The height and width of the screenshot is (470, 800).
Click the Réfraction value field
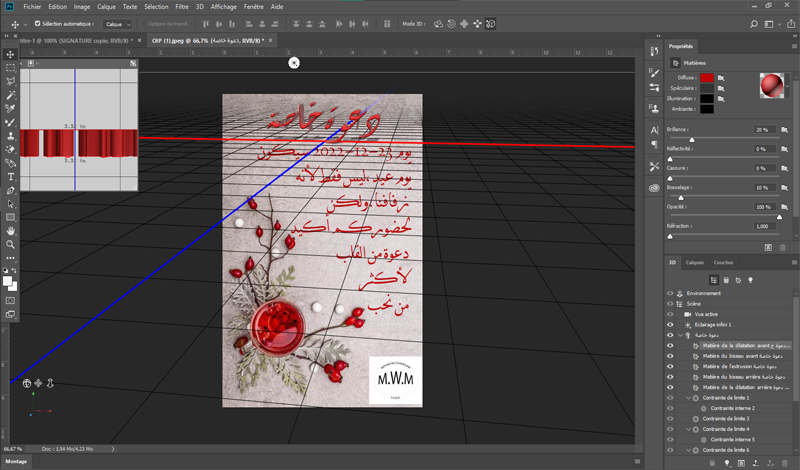point(765,226)
